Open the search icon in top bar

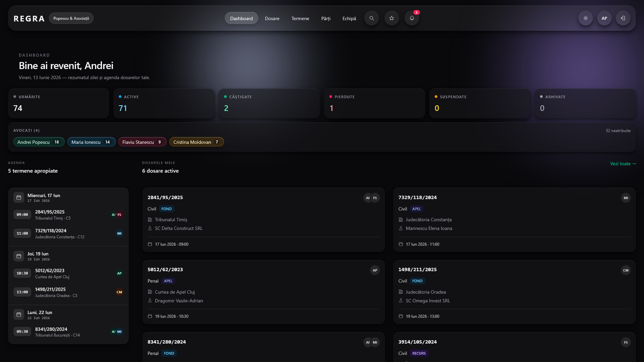tap(371, 18)
